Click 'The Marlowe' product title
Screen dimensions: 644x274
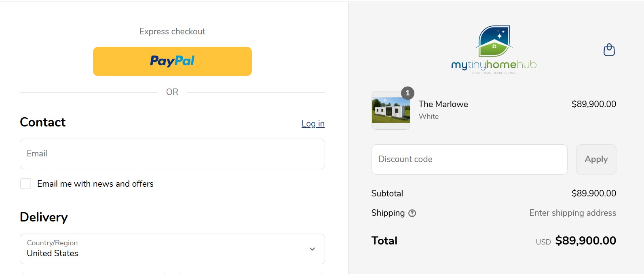pyautogui.click(x=443, y=104)
